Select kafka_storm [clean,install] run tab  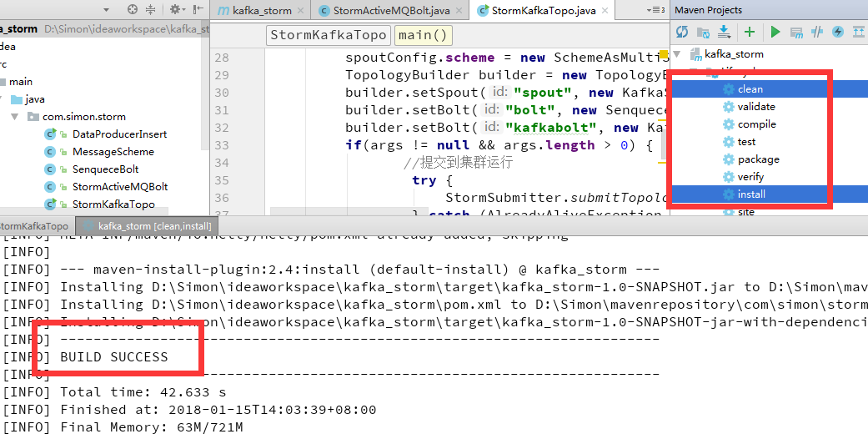(x=147, y=226)
